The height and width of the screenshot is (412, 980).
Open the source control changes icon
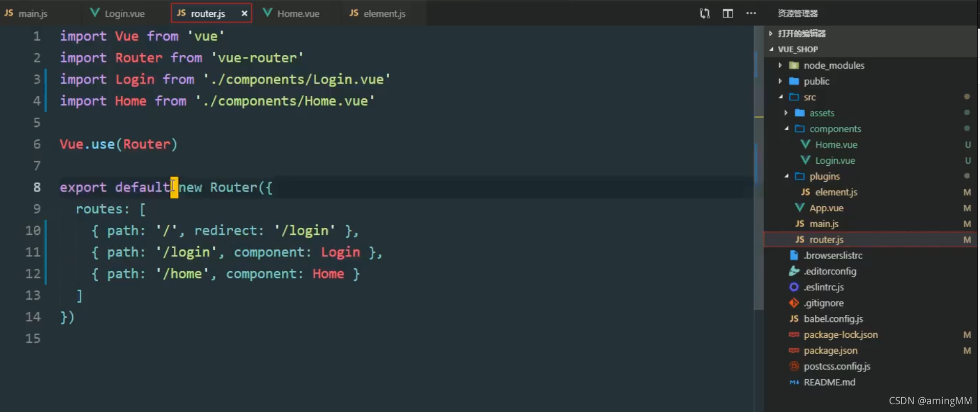pos(705,13)
